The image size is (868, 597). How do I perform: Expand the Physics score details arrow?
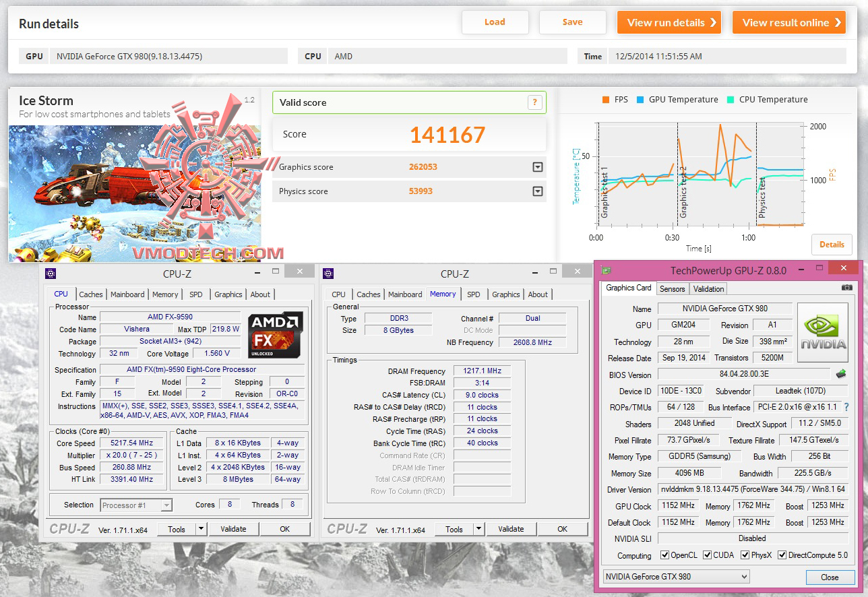(538, 191)
